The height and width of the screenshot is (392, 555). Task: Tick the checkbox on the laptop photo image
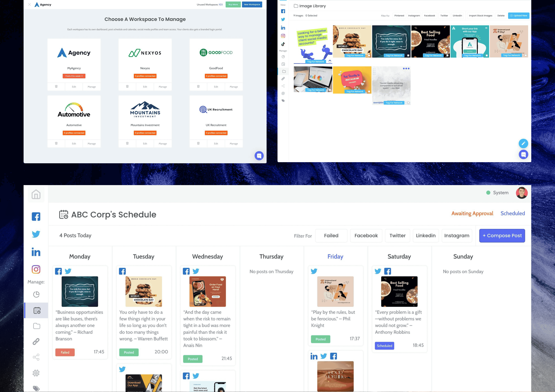(x=330, y=90)
